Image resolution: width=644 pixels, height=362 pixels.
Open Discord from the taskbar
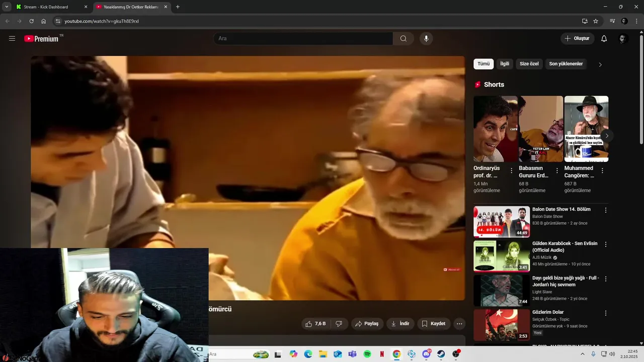pos(427,354)
